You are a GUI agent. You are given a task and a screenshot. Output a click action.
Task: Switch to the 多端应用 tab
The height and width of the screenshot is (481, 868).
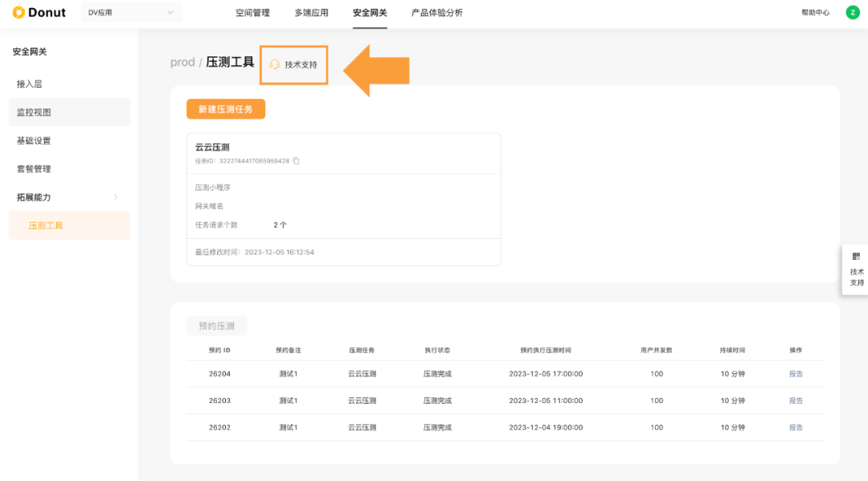[311, 13]
